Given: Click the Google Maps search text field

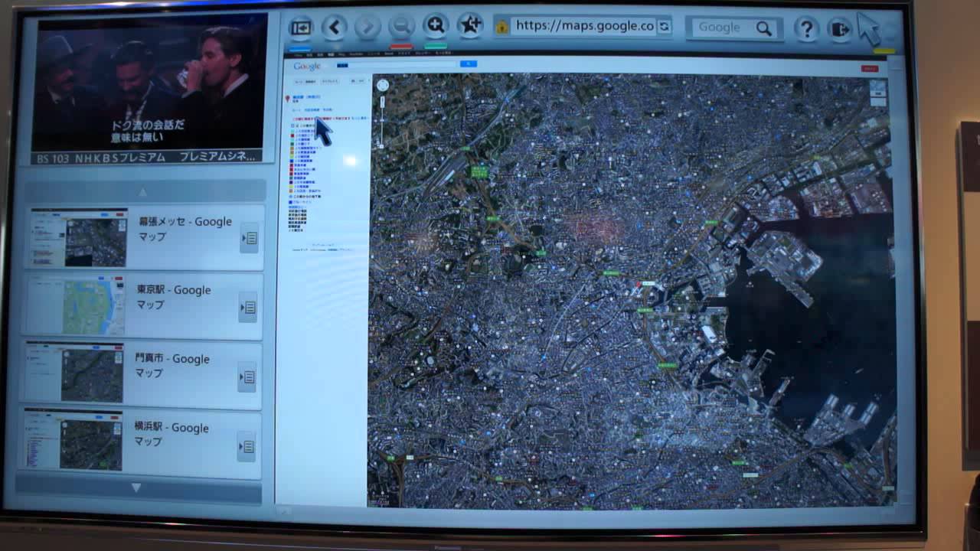Looking at the screenshot, I should [397, 65].
